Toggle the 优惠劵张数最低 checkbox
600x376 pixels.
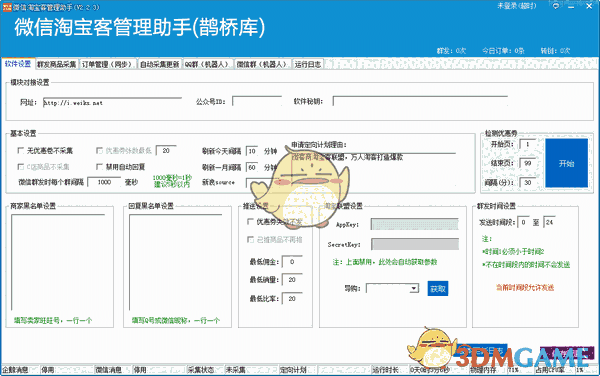point(99,150)
